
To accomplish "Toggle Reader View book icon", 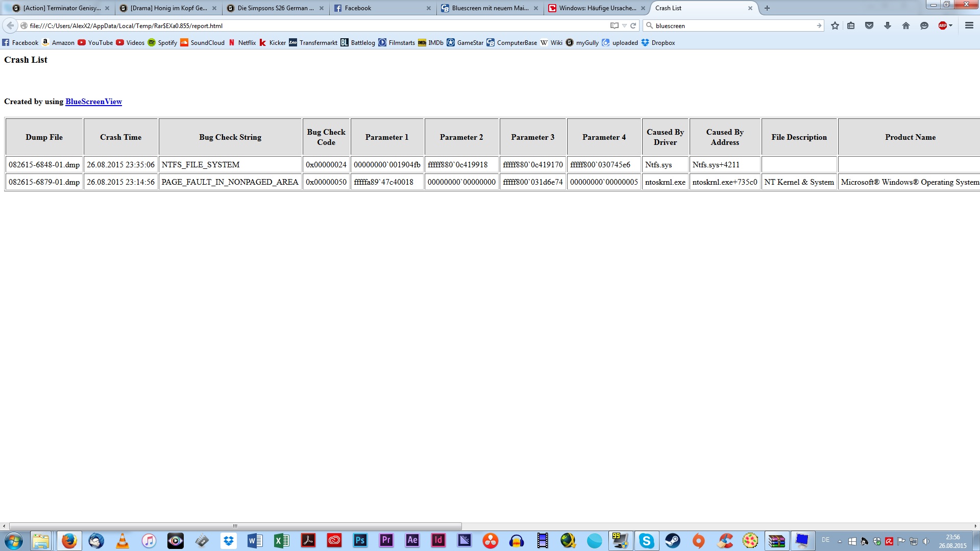I will tap(615, 26).
